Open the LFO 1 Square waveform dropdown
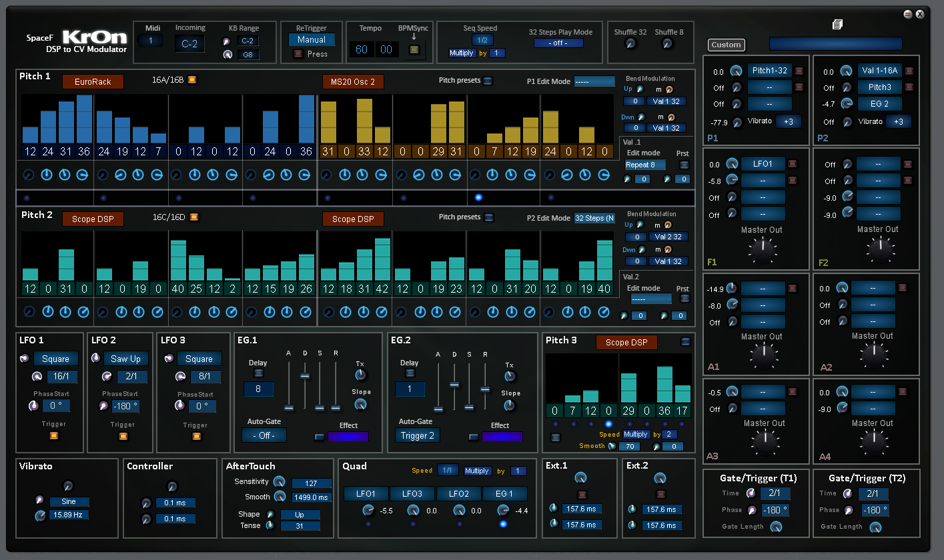Image resolution: width=944 pixels, height=560 pixels. pos(56,359)
